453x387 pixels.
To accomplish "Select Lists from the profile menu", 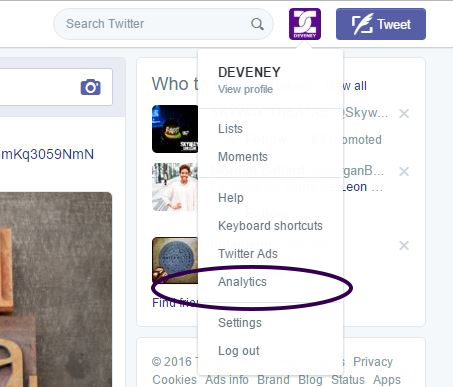I will [x=230, y=129].
